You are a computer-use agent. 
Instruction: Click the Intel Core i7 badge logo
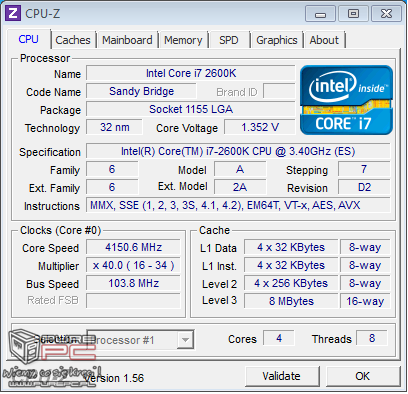(x=346, y=100)
